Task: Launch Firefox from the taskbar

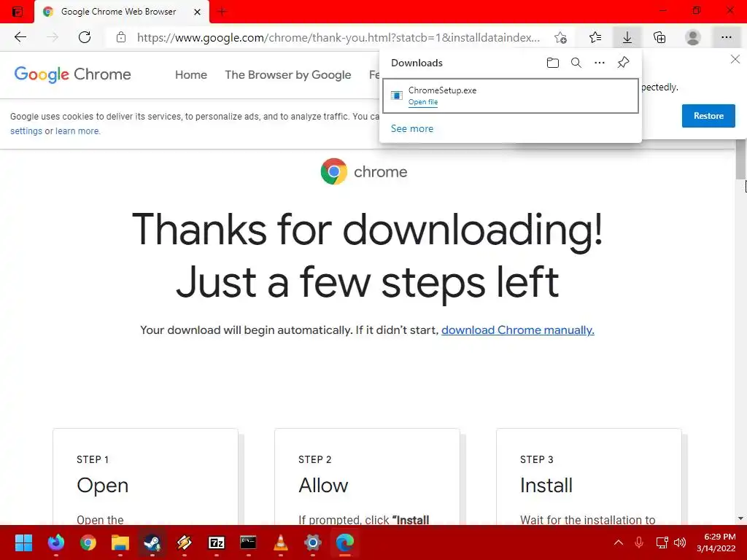Action: (55, 542)
